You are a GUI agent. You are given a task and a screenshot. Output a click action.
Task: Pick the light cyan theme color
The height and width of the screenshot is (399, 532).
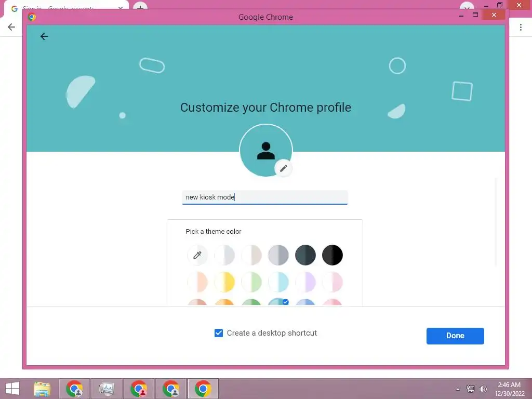(278, 282)
